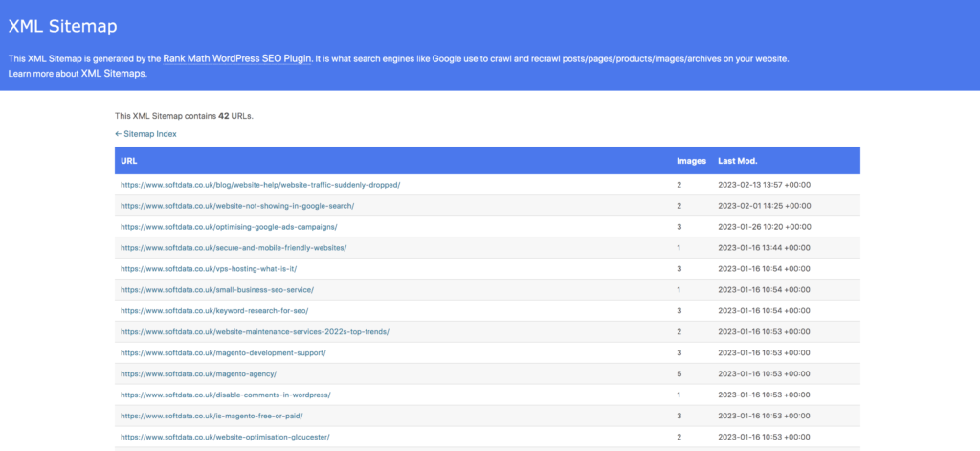Image resolution: width=980 pixels, height=451 pixels.
Task: Go back to Sitemap Index
Action: coord(145,134)
